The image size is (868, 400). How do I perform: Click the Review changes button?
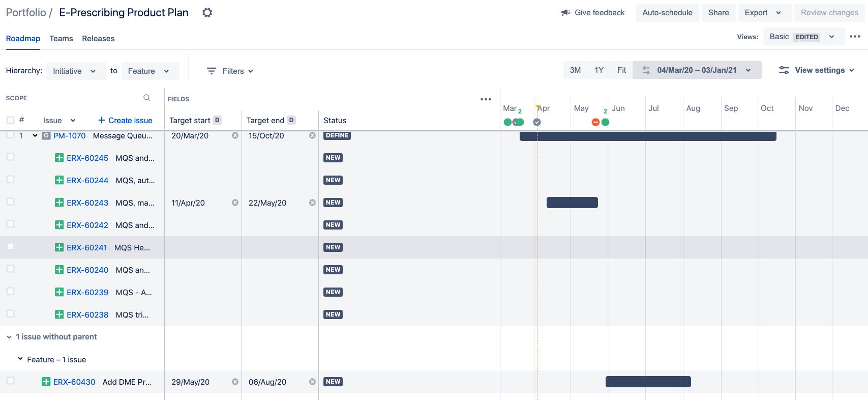pos(829,13)
